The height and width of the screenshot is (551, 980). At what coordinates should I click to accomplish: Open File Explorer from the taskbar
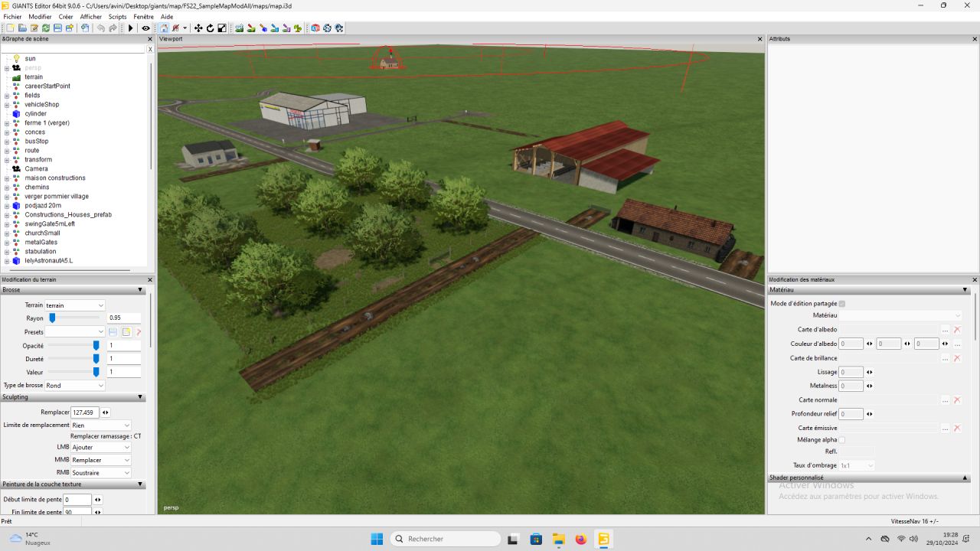coord(558,539)
